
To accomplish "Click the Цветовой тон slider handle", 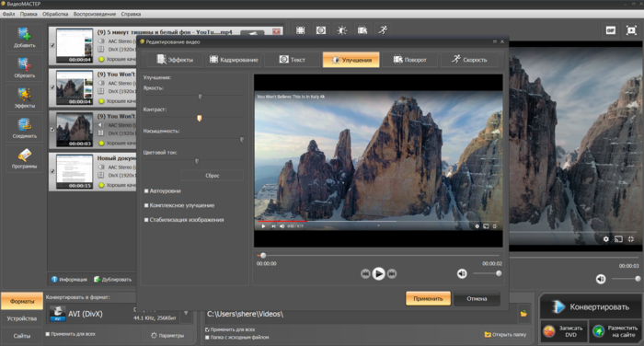I will (x=197, y=161).
